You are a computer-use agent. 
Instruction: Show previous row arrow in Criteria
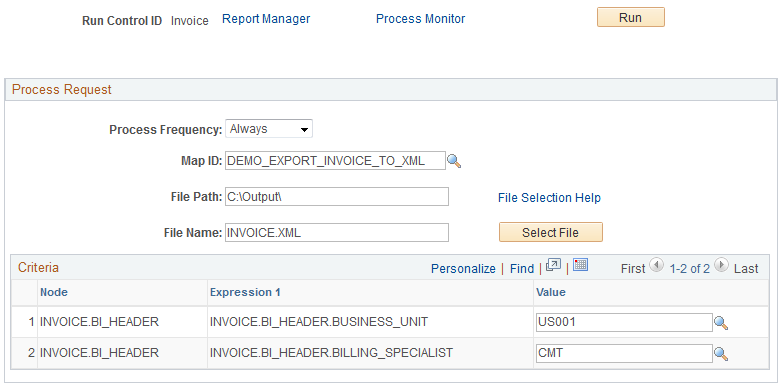(656, 265)
